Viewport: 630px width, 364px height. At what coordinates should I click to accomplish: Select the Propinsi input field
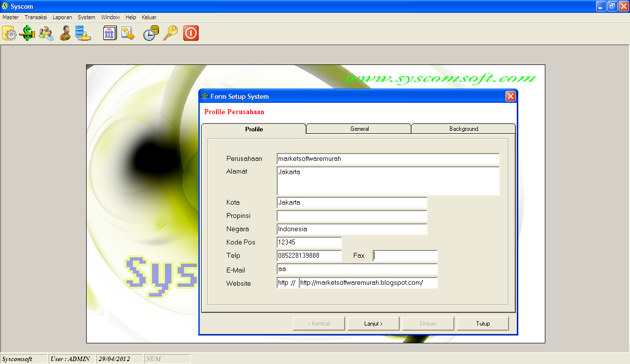(352, 215)
